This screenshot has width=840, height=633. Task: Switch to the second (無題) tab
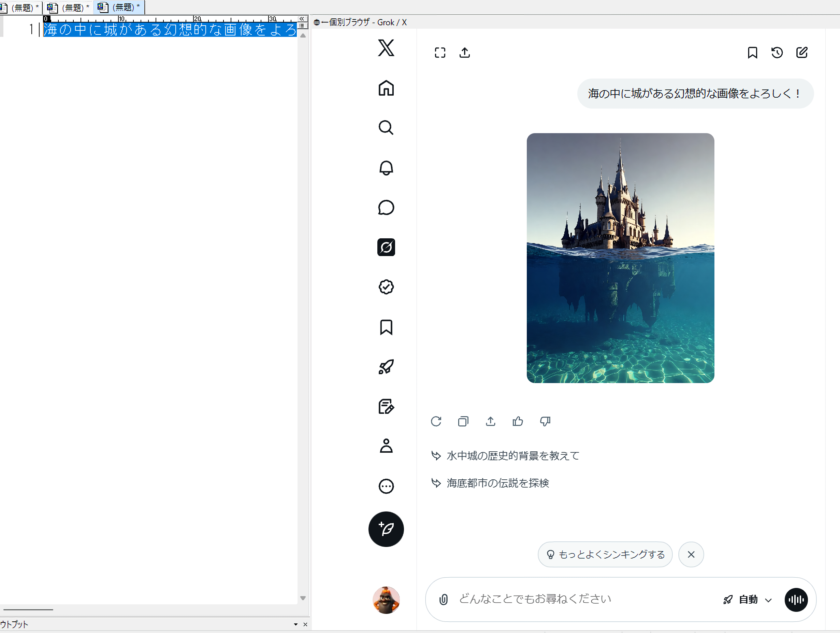[x=68, y=7]
